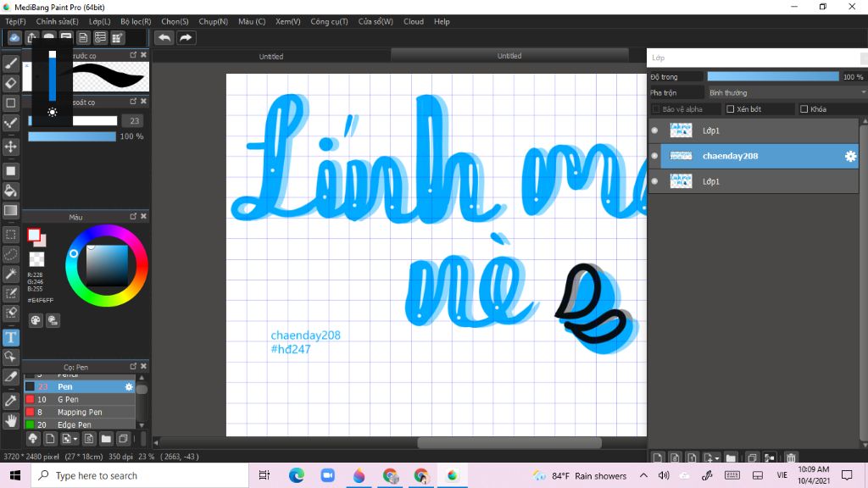Toggle visibility of Lớp1 layer below chaenday208
Image resolution: width=868 pixels, height=488 pixels.
coord(655,181)
